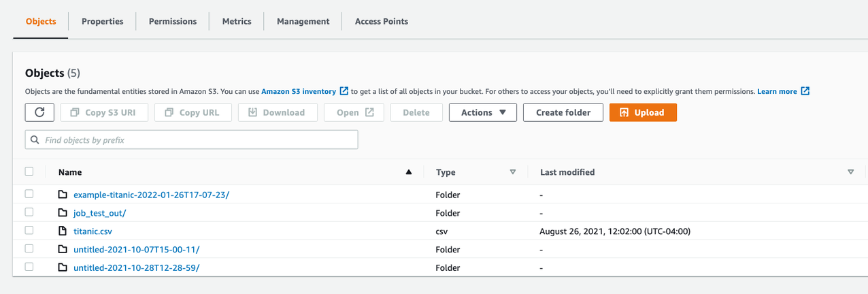
Task: Open the untitled-2021-10-07T15-00-11/ folder link
Action: point(136,250)
